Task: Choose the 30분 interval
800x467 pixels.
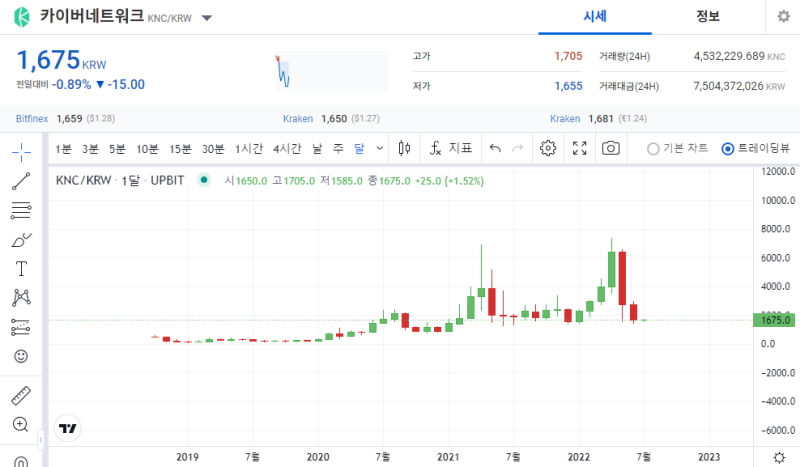Action: 213,149
